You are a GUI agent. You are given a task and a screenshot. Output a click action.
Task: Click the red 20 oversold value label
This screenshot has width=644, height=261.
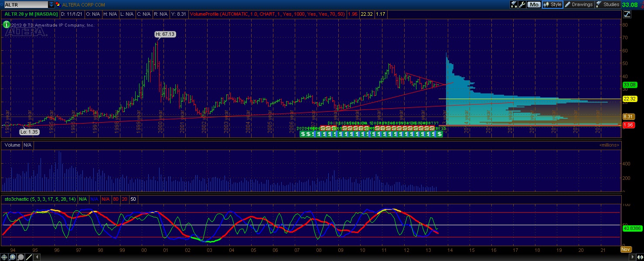(124, 199)
